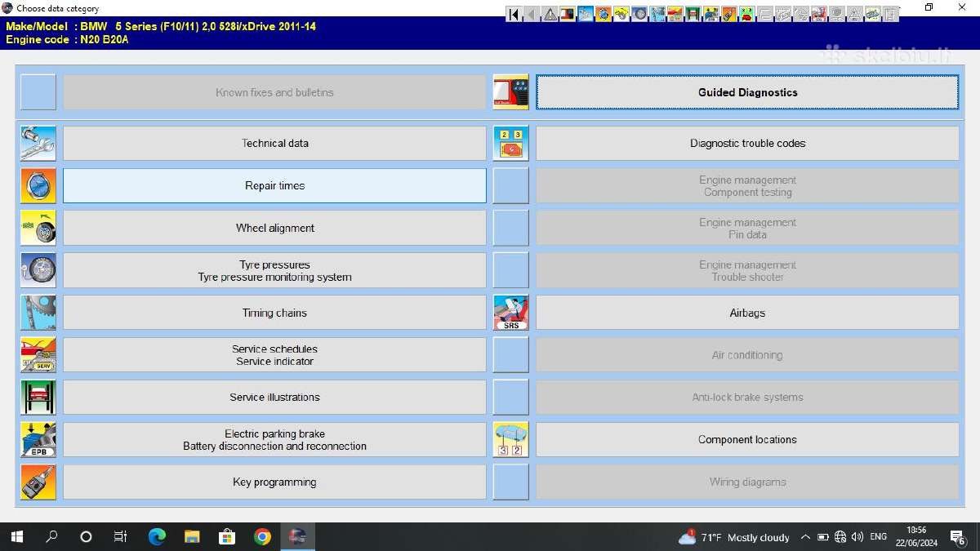
Task: Click the greyed Air conditioning button
Action: click(x=747, y=355)
